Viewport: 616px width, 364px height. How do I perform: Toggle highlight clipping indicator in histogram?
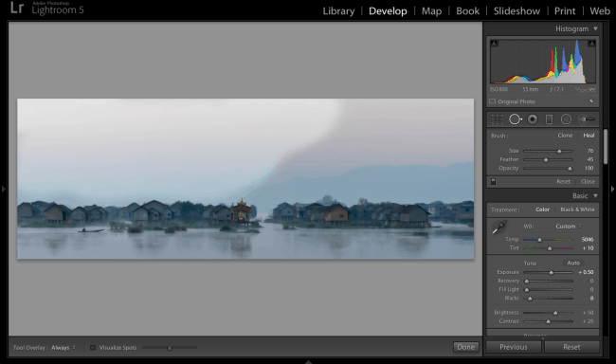[591, 44]
